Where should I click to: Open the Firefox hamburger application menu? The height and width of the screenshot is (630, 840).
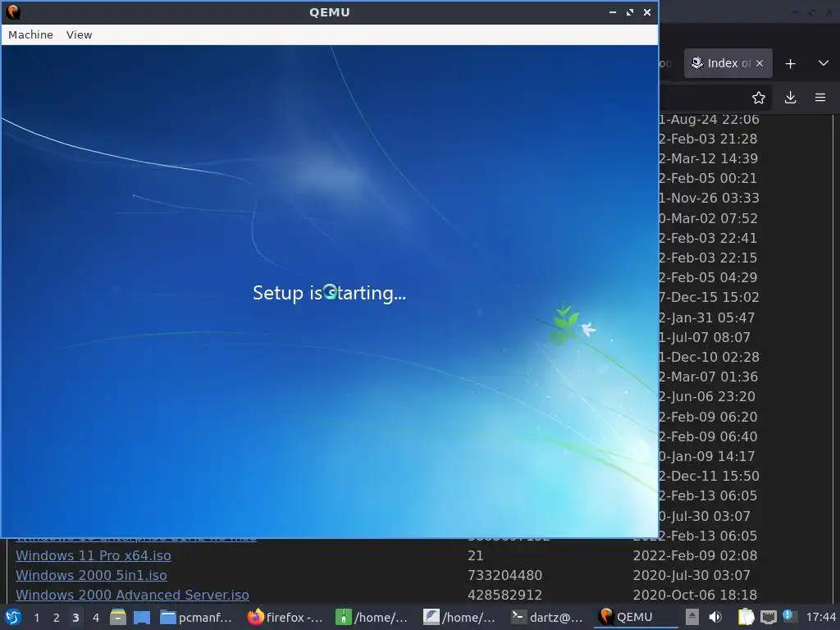[820, 98]
